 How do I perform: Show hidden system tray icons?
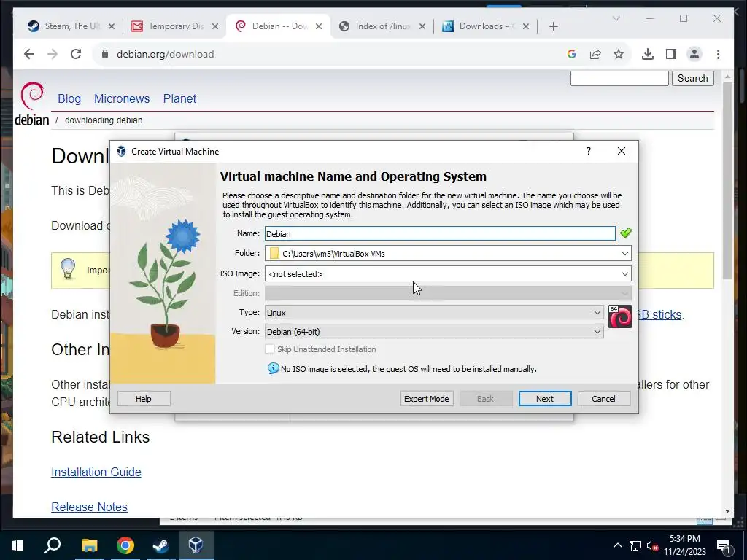[x=617, y=545]
